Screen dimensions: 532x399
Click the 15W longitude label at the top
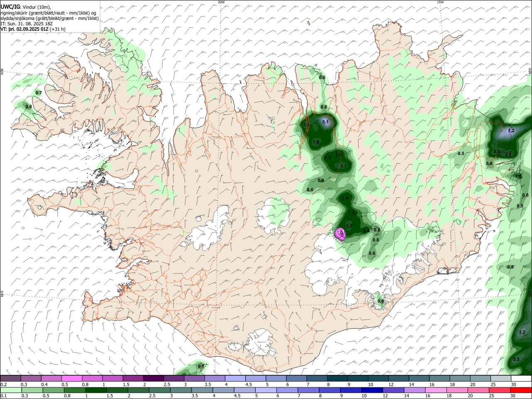tap(440, 2)
